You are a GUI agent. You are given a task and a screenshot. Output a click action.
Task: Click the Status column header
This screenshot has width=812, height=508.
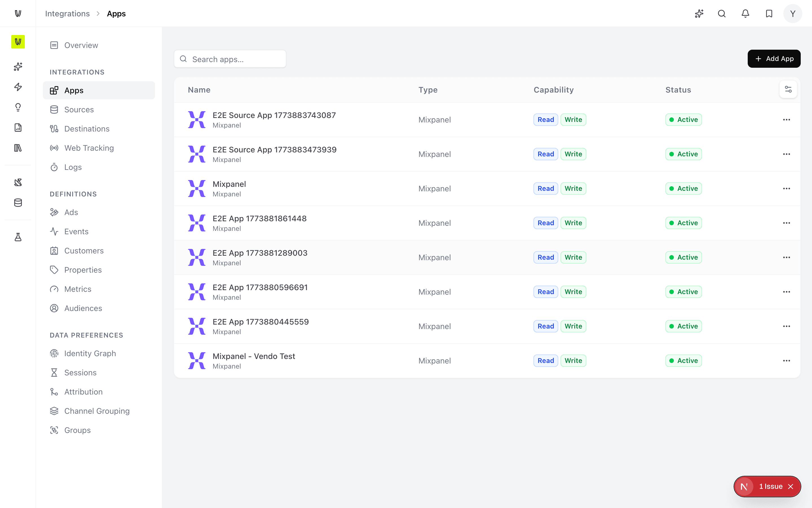pyautogui.click(x=678, y=90)
